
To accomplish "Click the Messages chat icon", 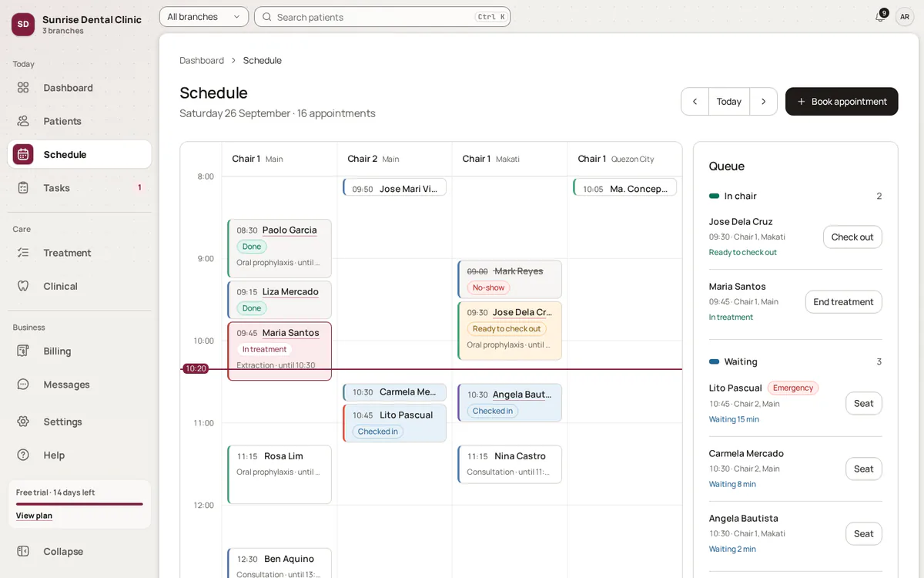I will tap(23, 385).
